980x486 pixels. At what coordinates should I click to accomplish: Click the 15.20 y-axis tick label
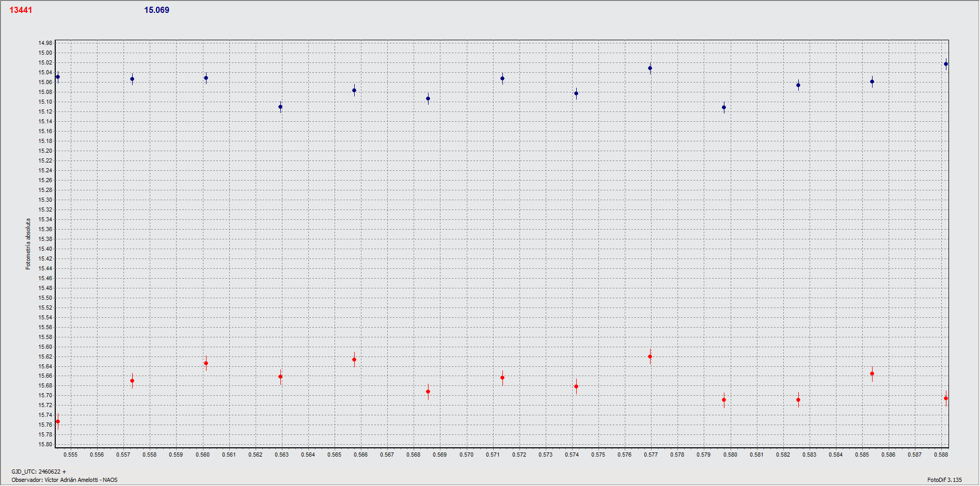pyautogui.click(x=45, y=151)
